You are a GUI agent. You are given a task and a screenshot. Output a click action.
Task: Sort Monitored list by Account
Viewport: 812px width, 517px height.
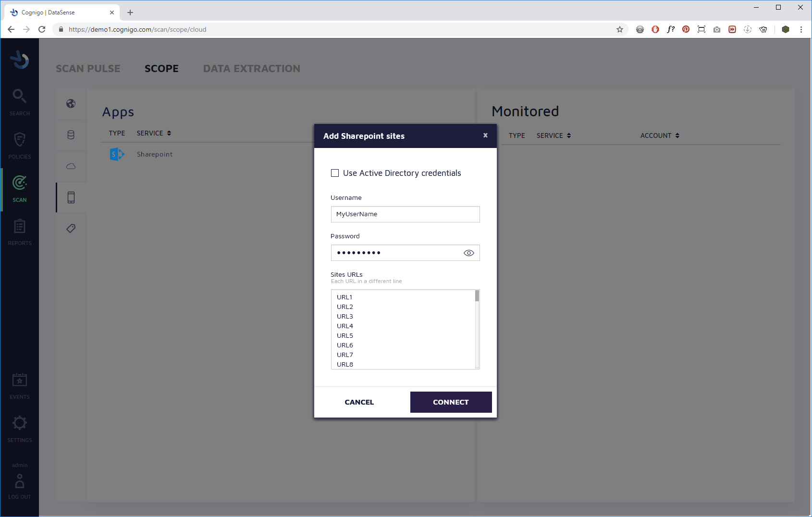(x=660, y=135)
